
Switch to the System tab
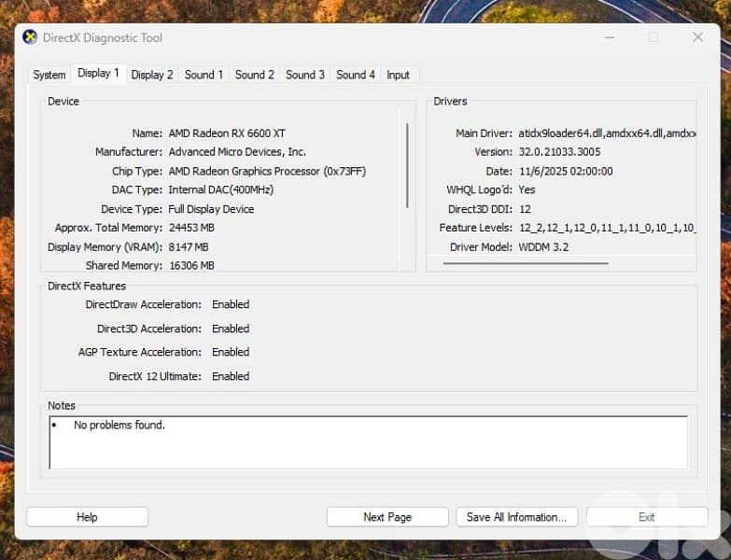pos(49,75)
